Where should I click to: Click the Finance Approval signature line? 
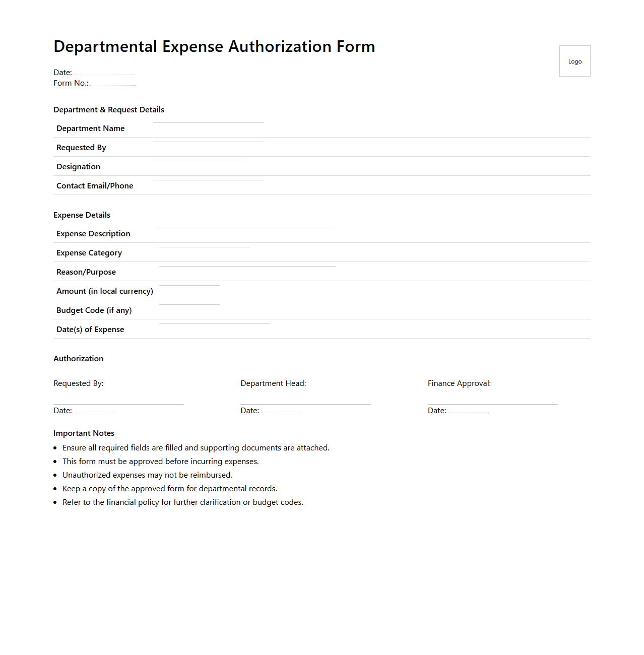492,400
